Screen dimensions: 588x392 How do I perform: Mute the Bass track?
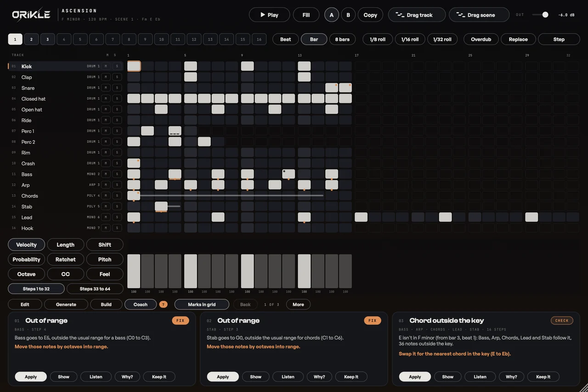point(106,174)
